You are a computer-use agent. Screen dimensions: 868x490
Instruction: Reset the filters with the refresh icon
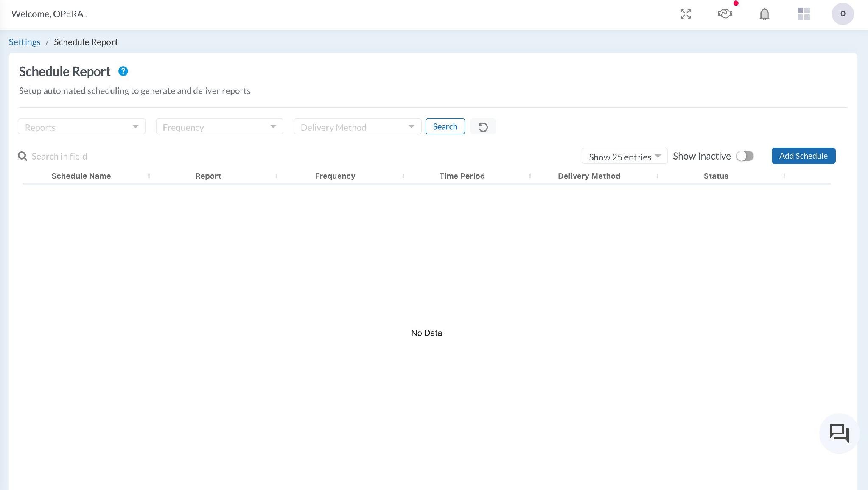tap(483, 127)
